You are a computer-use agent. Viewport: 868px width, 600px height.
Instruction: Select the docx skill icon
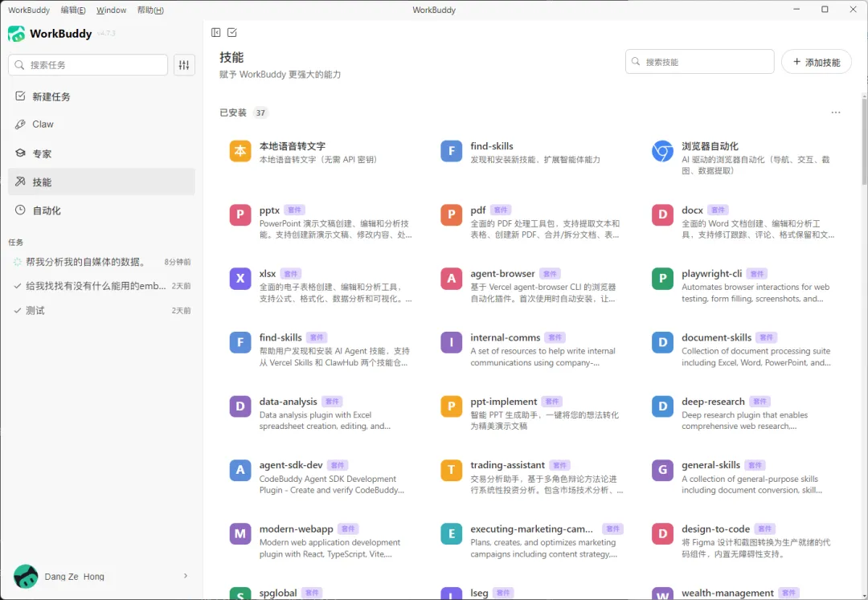point(662,214)
